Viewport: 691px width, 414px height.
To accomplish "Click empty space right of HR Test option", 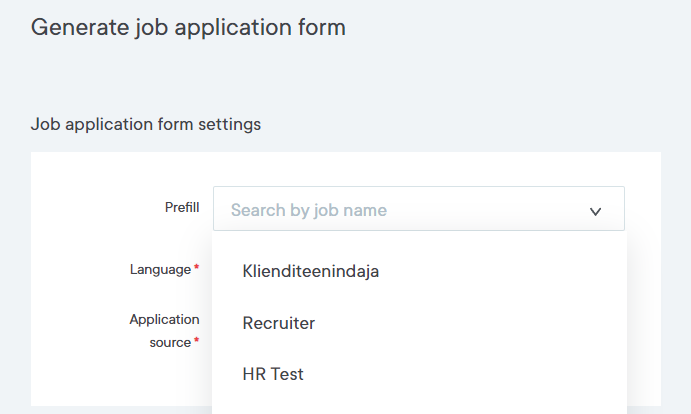I will click(x=480, y=374).
